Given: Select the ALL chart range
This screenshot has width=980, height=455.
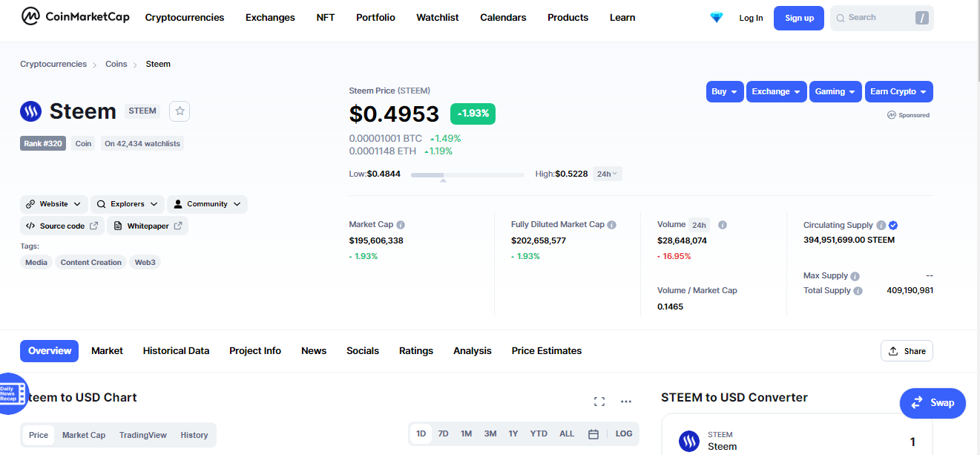Looking at the screenshot, I should tap(567, 433).
